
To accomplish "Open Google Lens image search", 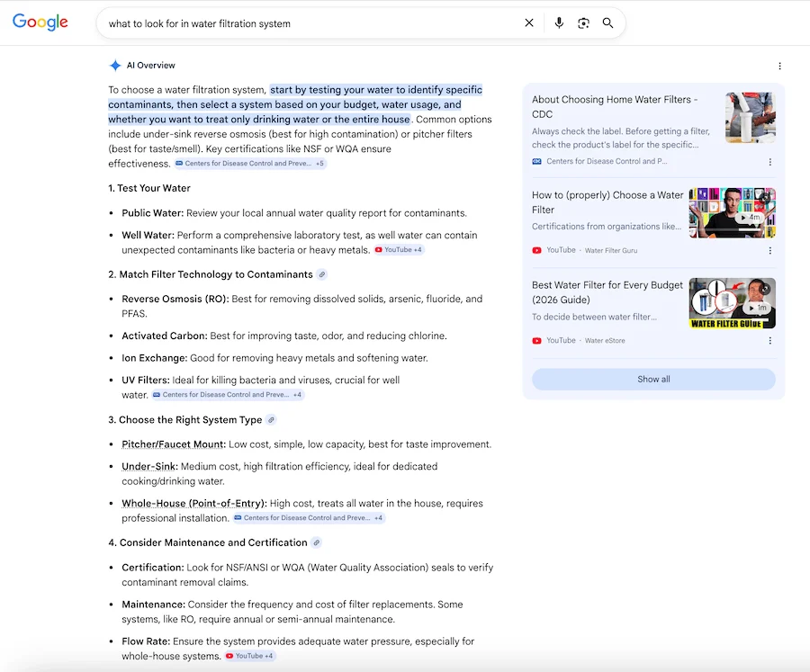I will 583,23.
